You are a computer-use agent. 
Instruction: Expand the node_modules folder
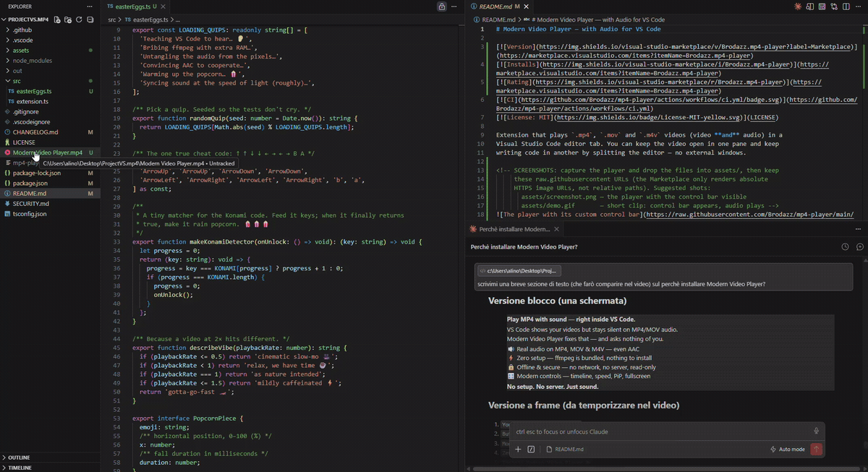coord(50,61)
